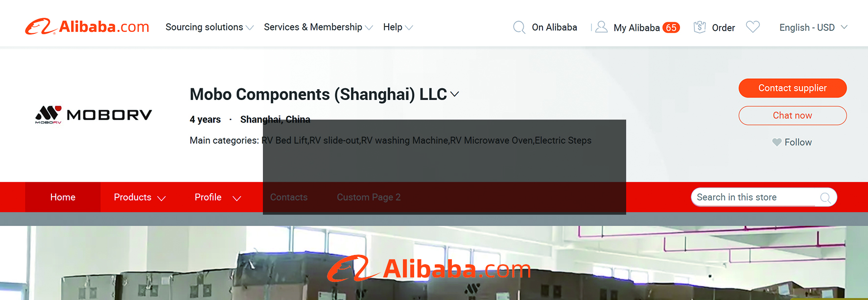Expand the Sourcing solutions dropdown
The height and width of the screenshot is (300, 868).
click(x=209, y=27)
